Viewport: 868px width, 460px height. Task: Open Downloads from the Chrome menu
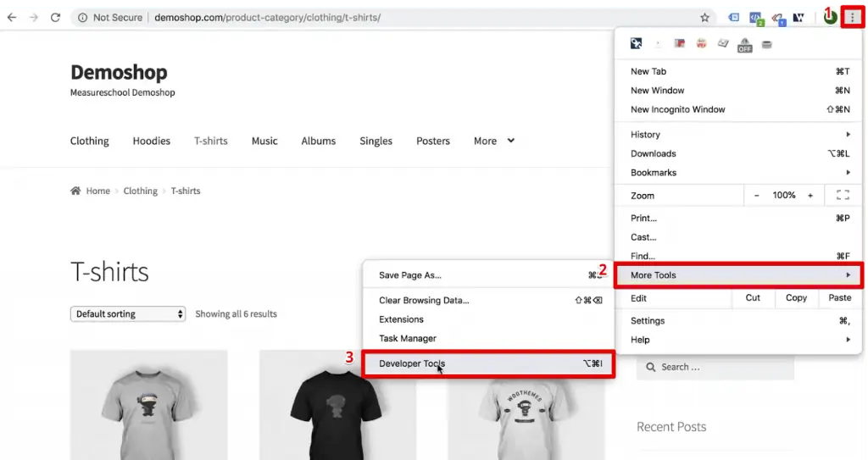coord(738,153)
